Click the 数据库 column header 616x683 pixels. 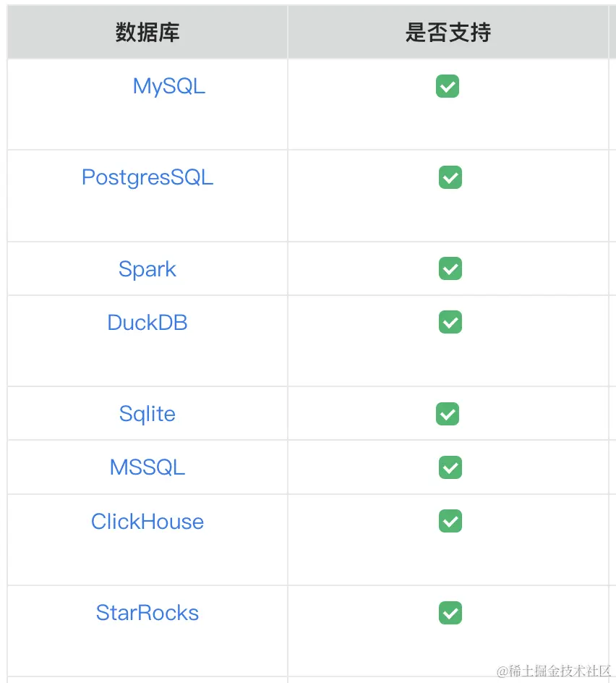147,33
